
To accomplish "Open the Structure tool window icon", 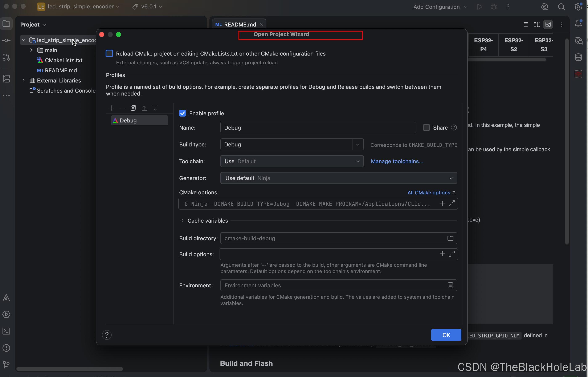I will [6, 79].
